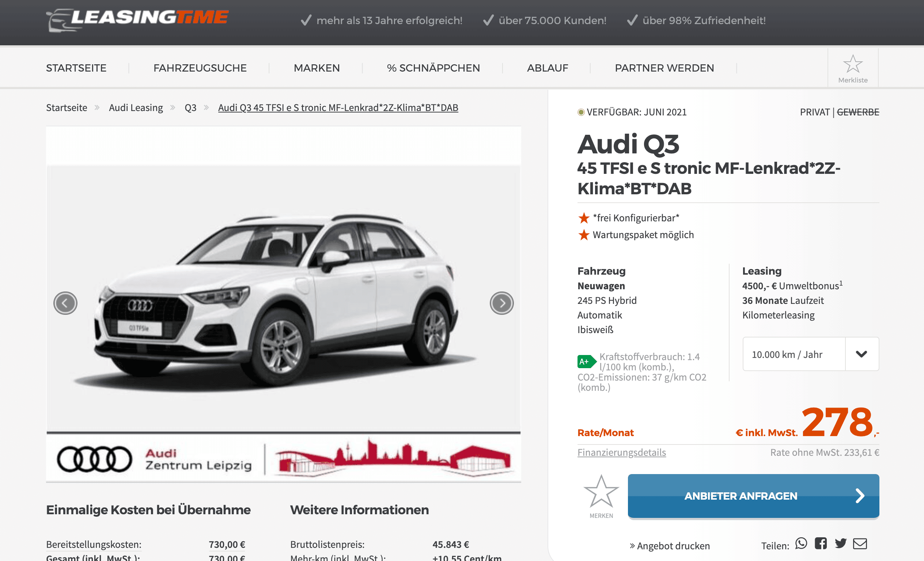Click the Bereitstellungskosten label

pos(93,544)
